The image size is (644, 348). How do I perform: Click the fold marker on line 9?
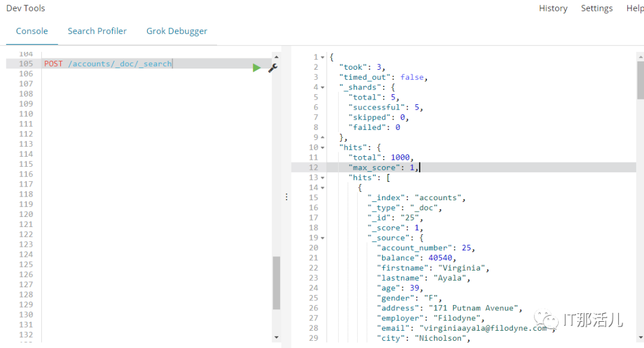pos(323,138)
